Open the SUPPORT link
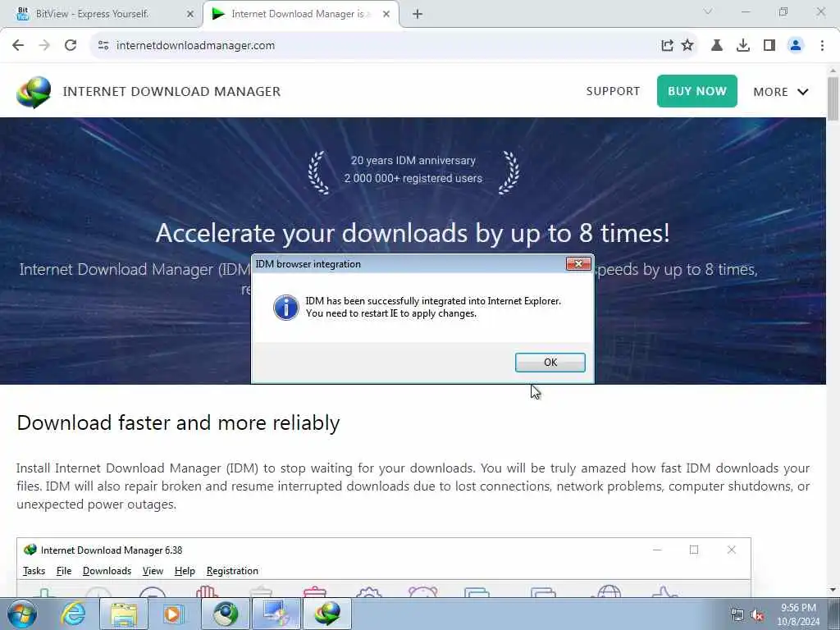 613,91
